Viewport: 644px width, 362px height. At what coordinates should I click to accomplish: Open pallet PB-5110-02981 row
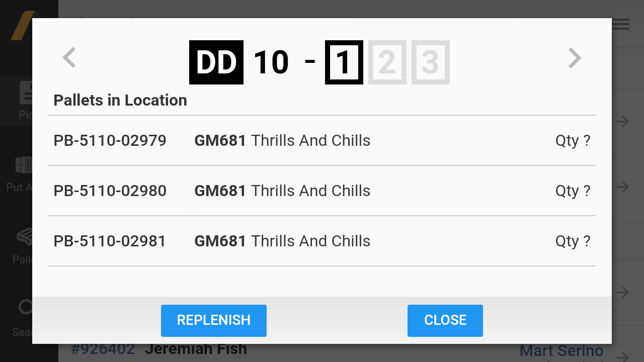(x=322, y=241)
